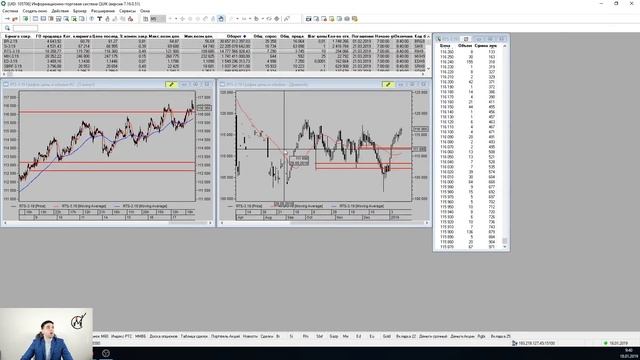Click the green connection indicator in status bar

click(x=606, y=343)
